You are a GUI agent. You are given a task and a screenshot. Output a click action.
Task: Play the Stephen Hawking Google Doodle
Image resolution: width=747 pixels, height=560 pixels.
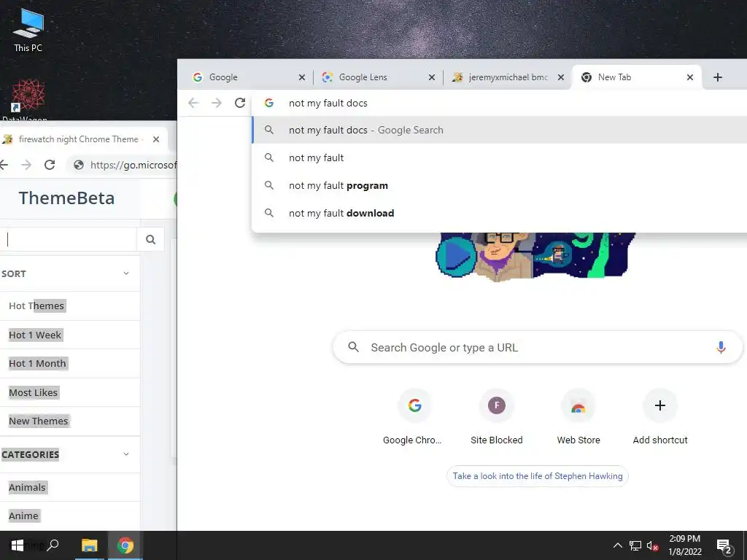(x=456, y=256)
